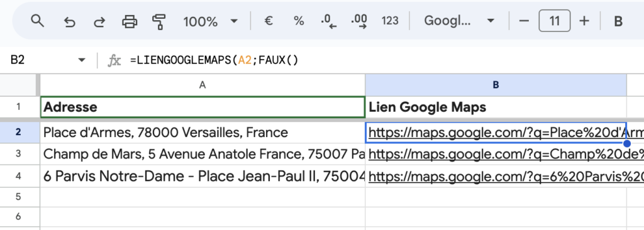Click the font size field showing 11
This screenshot has height=230, width=644.
tap(555, 21)
